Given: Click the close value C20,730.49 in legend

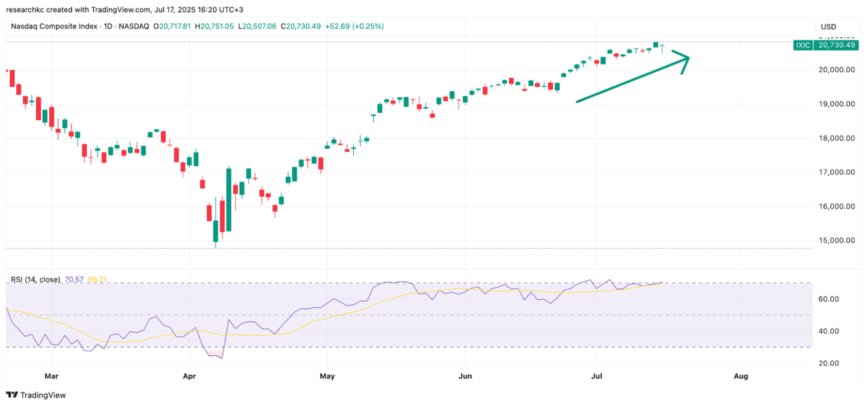Looking at the screenshot, I should click(300, 27).
